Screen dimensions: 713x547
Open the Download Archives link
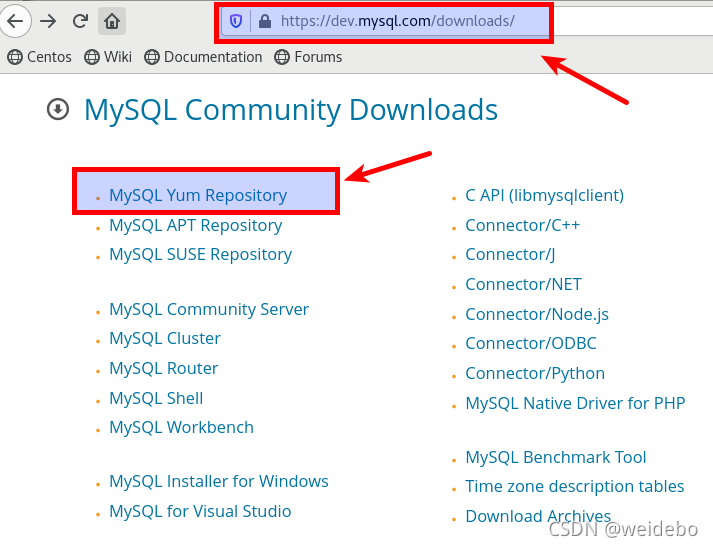[538, 517]
